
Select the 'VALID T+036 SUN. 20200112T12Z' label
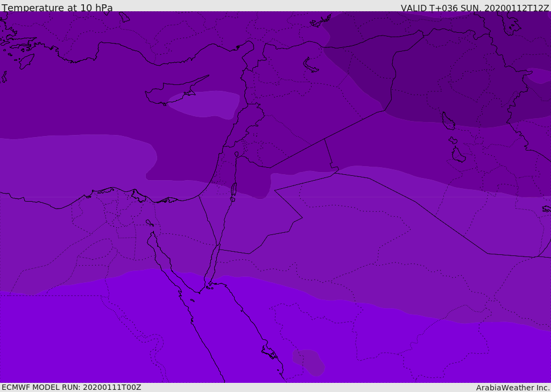(475, 8)
